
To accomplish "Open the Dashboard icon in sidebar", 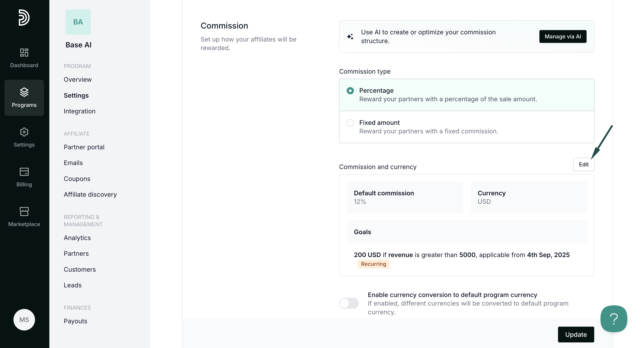I will point(24,53).
